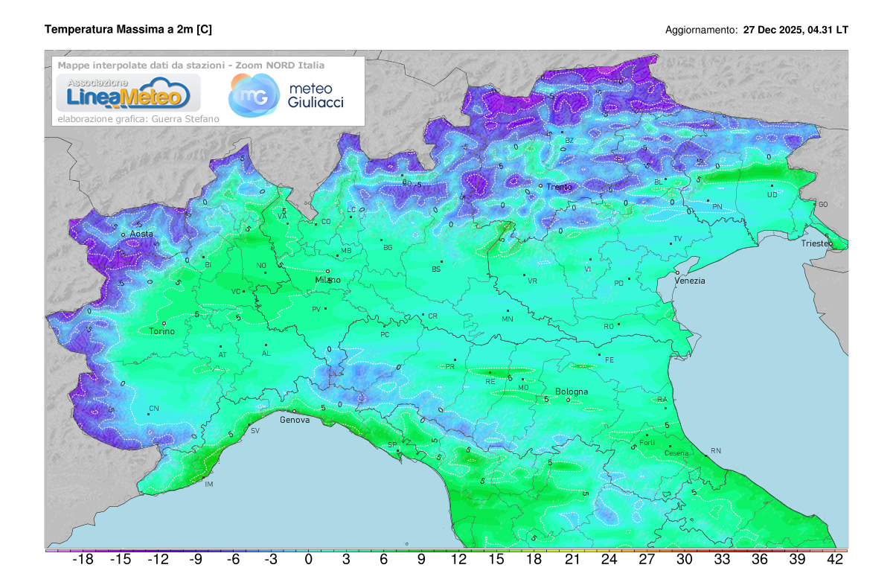The width and height of the screenshot is (893, 588).
Task: Pick the -18 value on the color scale
Action: [x=82, y=560]
